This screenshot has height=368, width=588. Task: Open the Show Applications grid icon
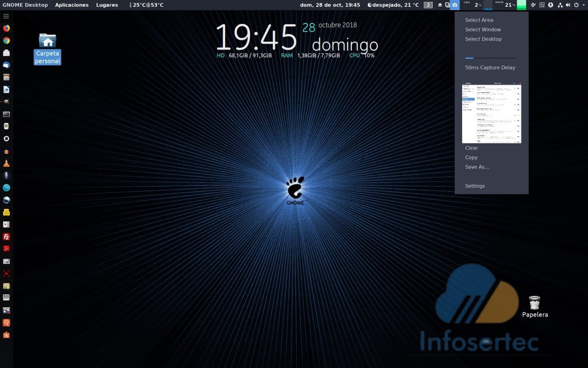coord(6,16)
